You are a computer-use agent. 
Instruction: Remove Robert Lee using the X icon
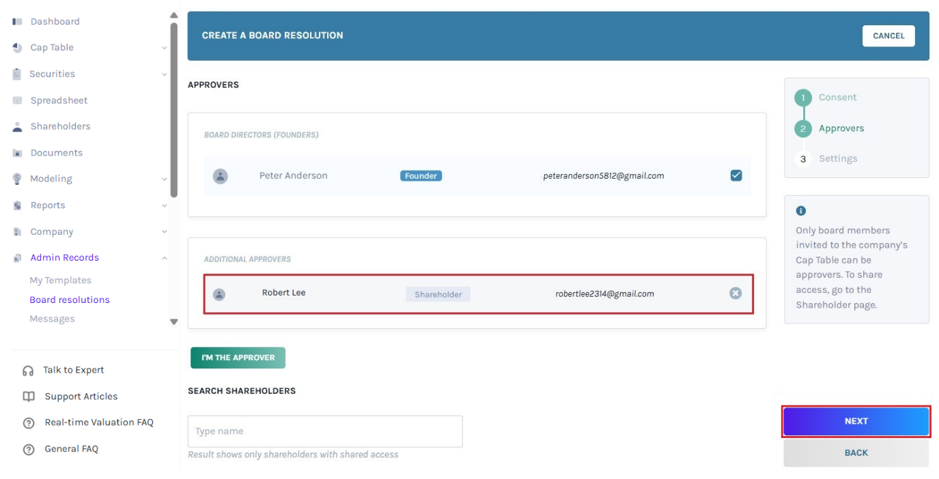coord(735,293)
